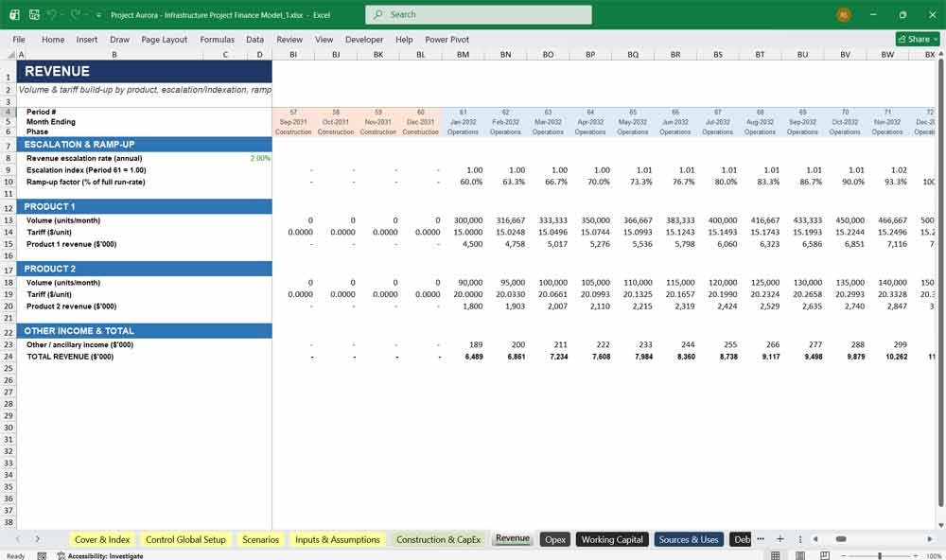Screen dimensions: 946x560
Task: Select the REVENUE title cell
Action: [144, 71]
